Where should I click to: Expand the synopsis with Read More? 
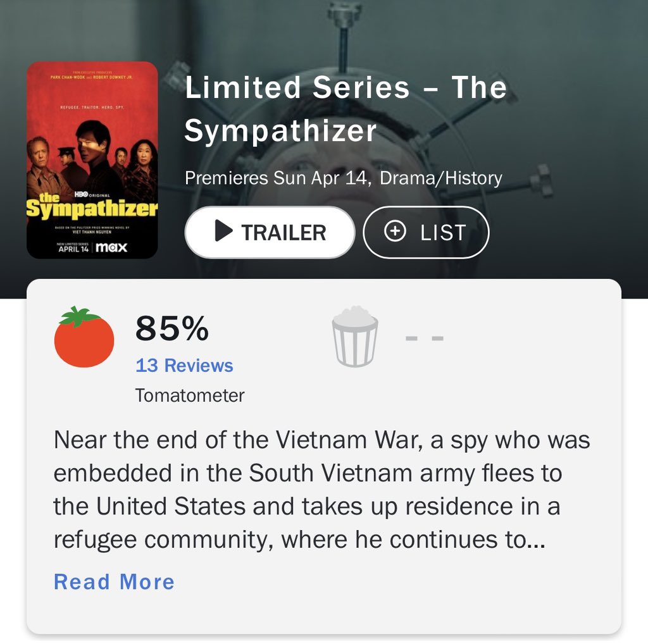[114, 582]
